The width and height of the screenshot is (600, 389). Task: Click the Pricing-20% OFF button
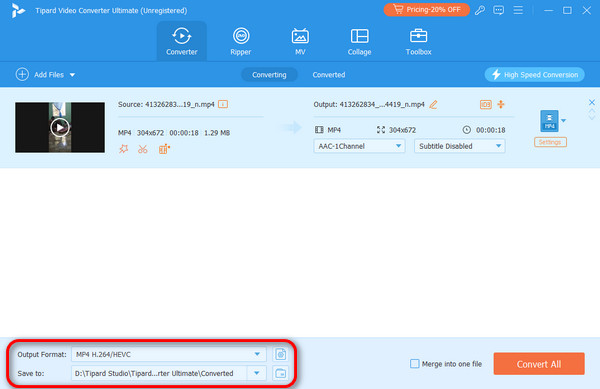click(426, 10)
